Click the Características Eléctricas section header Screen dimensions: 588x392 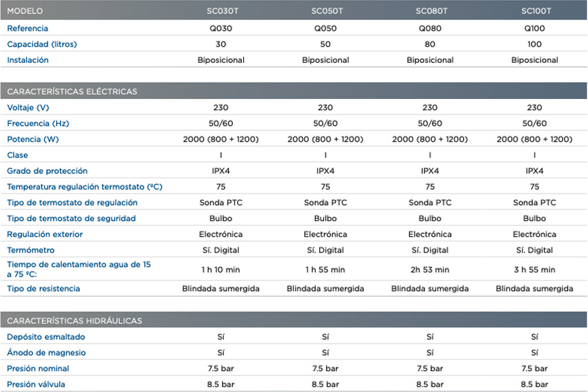[72, 91]
